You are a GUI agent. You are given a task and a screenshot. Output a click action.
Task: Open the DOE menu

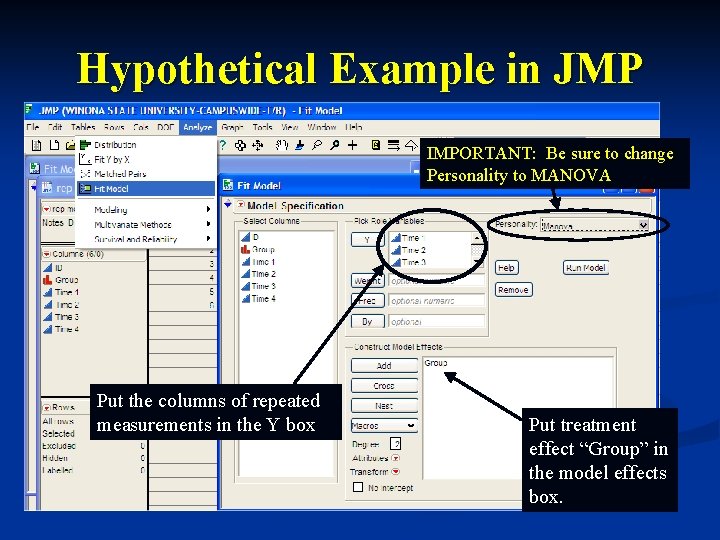[x=165, y=127]
